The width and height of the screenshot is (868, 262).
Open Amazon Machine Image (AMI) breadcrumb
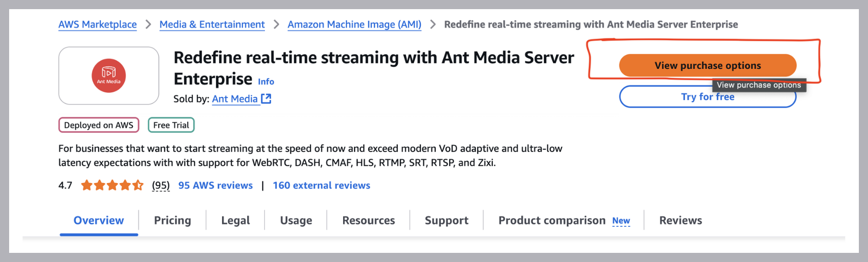point(355,24)
